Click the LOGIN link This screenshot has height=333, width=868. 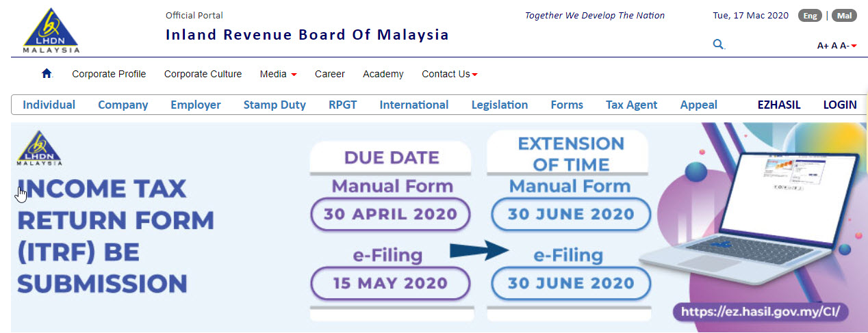(x=840, y=105)
